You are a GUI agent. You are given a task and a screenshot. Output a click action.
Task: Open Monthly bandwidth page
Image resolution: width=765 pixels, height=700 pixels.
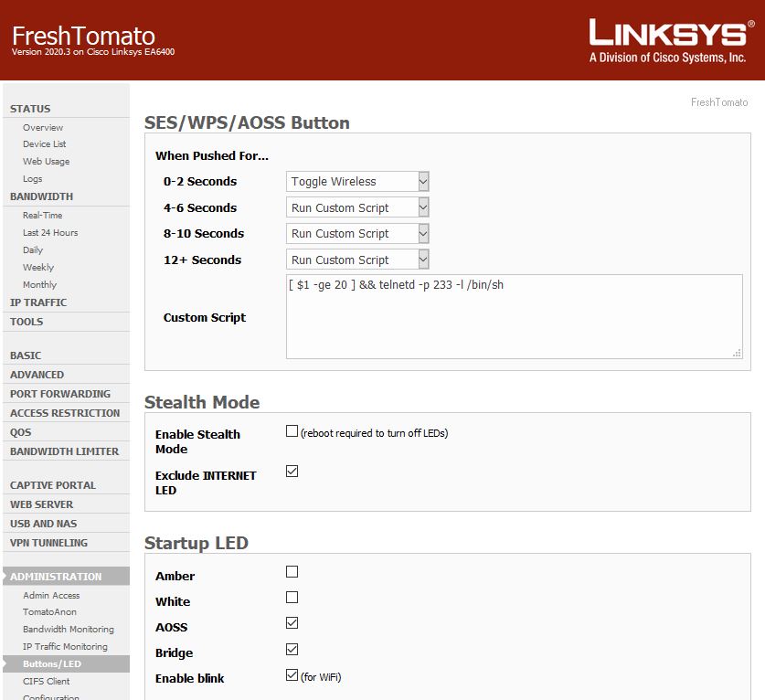39,285
